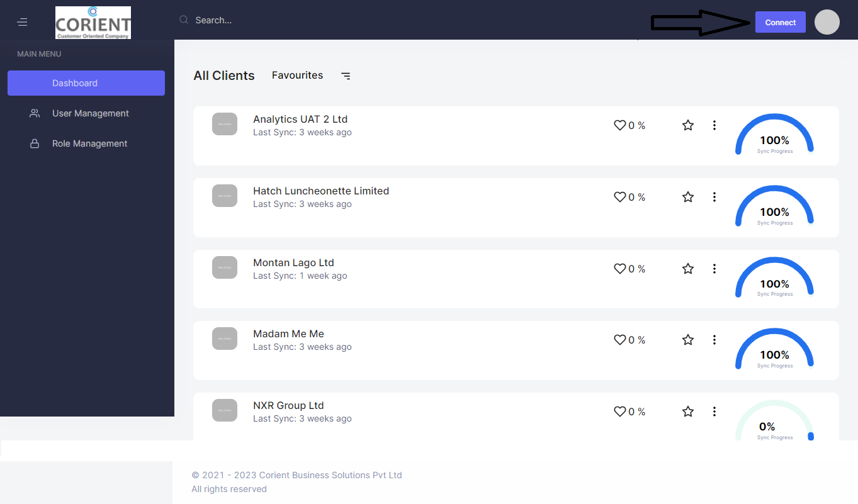Select Dashboard in main menu

coord(86,83)
